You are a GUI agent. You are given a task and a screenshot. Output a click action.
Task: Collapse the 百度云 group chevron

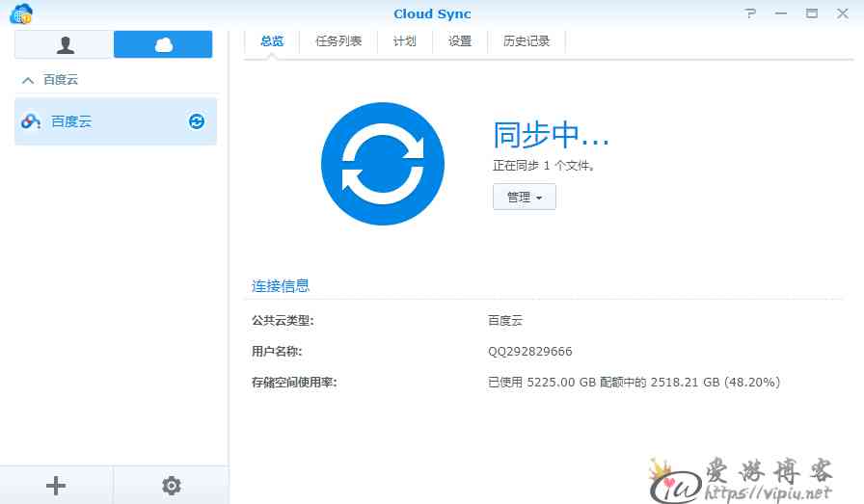[x=28, y=80]
